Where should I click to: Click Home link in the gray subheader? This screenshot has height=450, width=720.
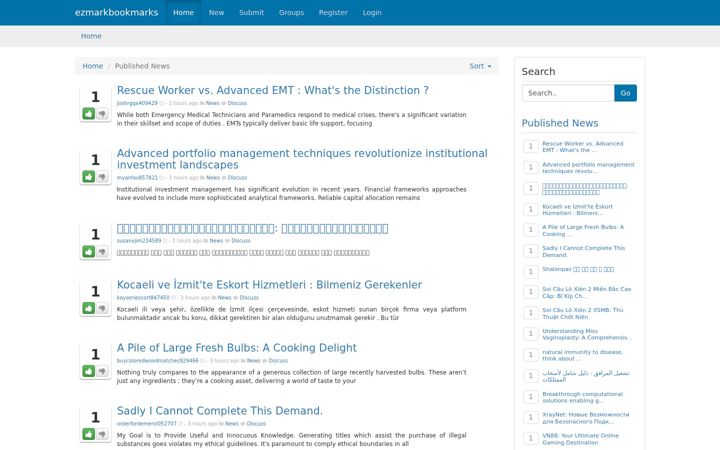click(x=91, y=36)
